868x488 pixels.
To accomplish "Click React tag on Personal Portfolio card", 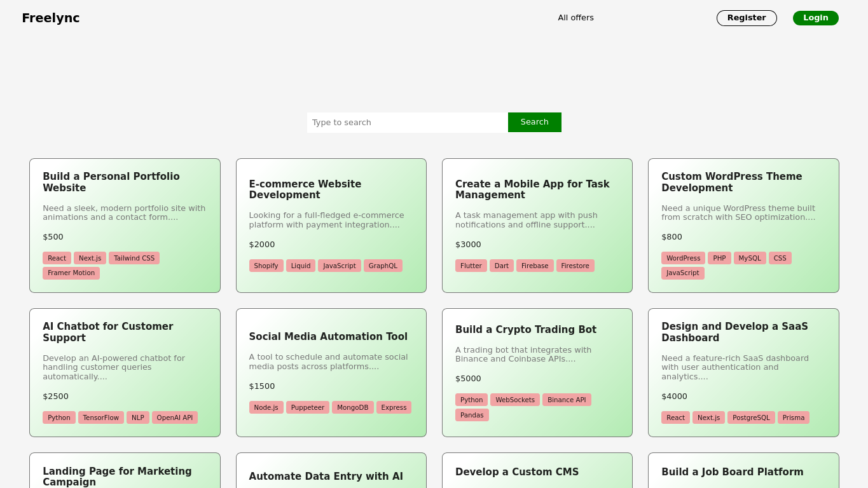I will click(x=57, y=258).
